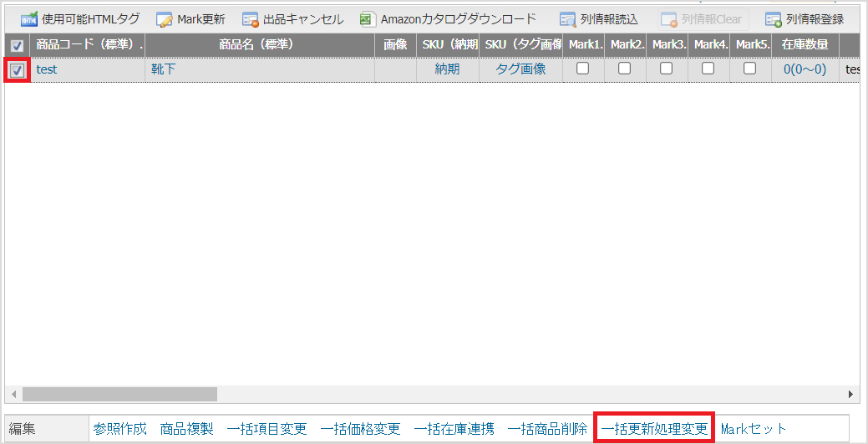Click the Mark1 column header
Screen dimensions: 868x444
click(x=583, y=45)
